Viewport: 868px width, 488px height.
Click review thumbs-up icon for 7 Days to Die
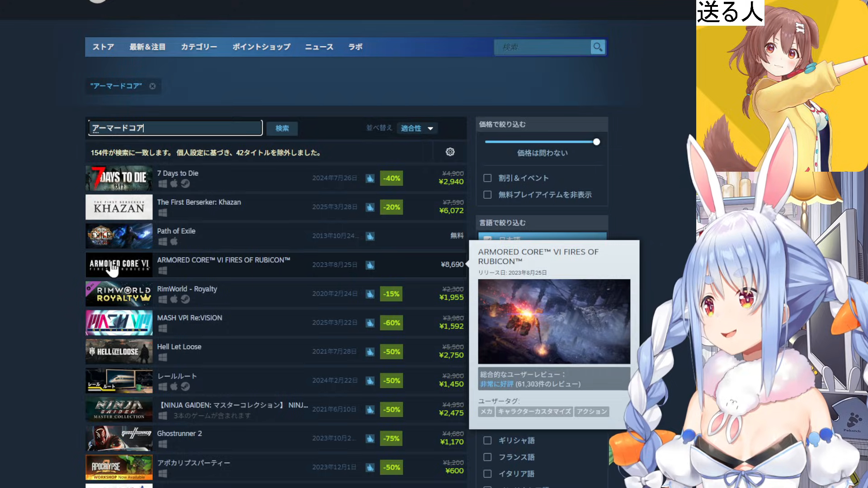click(x=370, y=178)
